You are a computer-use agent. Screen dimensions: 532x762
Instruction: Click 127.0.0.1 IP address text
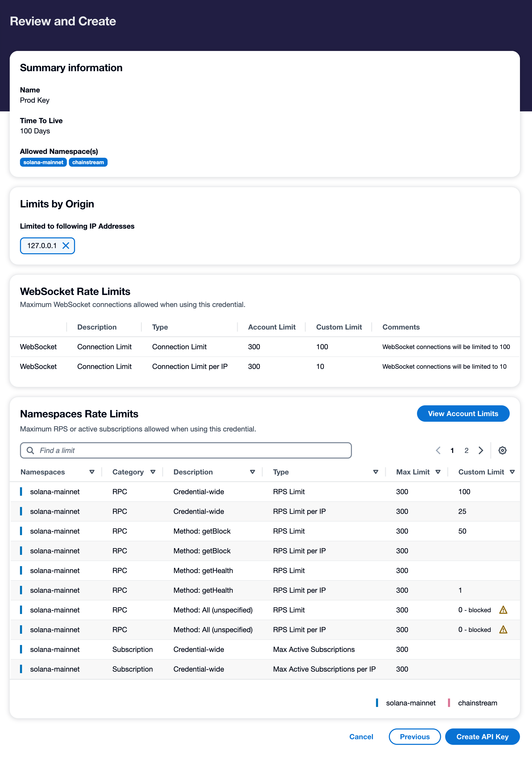pyautogui.click(x=42, y=246)
